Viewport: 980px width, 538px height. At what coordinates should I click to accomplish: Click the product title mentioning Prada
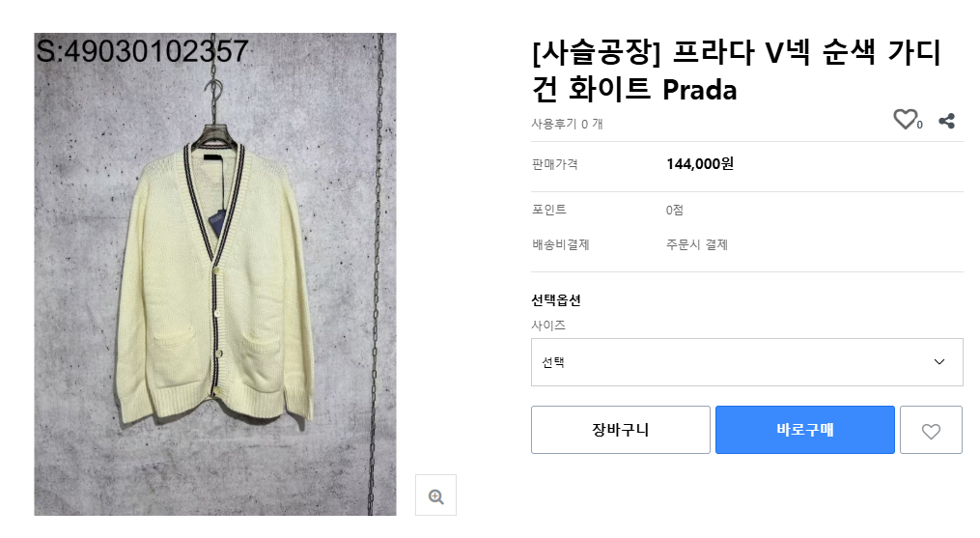(x=736, y=71)
